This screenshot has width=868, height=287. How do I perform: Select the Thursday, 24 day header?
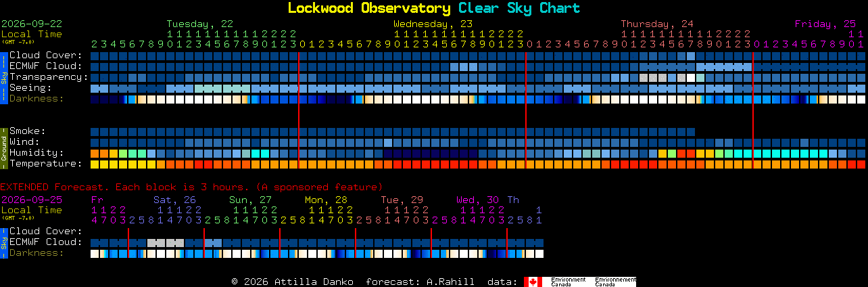tap(657, 24)
